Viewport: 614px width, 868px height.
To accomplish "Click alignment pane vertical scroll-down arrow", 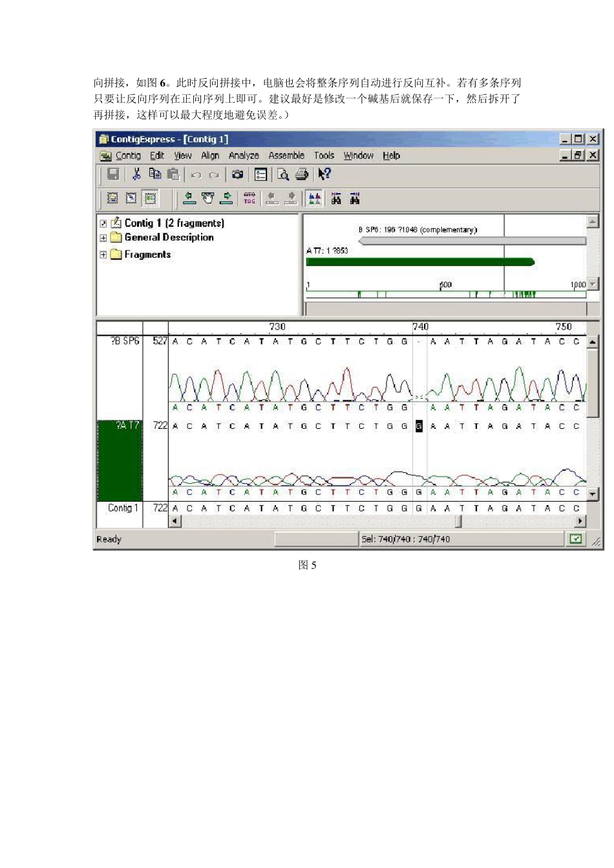I will [x=592, y=494].
